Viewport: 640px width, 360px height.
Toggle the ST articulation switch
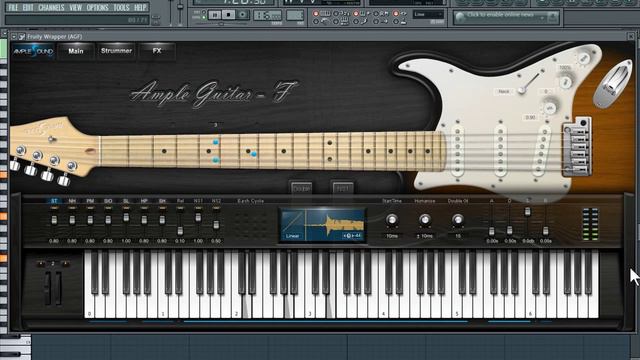point(54,201)
